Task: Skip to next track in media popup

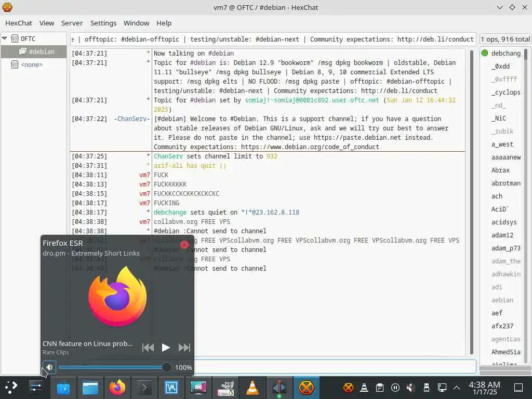Action: [x=184, y=348]
